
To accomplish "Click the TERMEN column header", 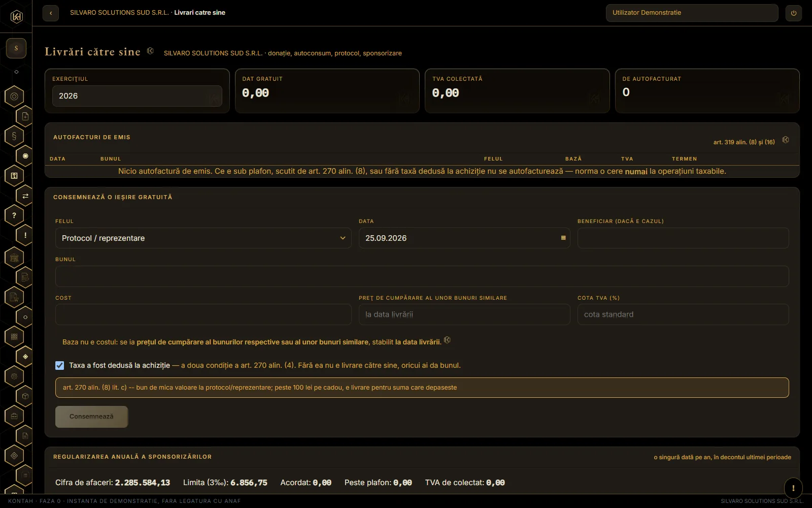I will coord(684,159).
